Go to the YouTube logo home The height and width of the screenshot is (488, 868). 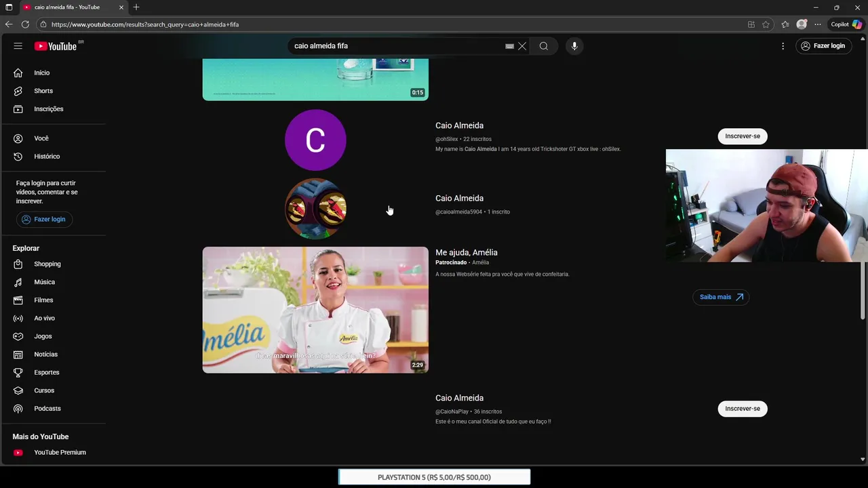coord(56,46)
